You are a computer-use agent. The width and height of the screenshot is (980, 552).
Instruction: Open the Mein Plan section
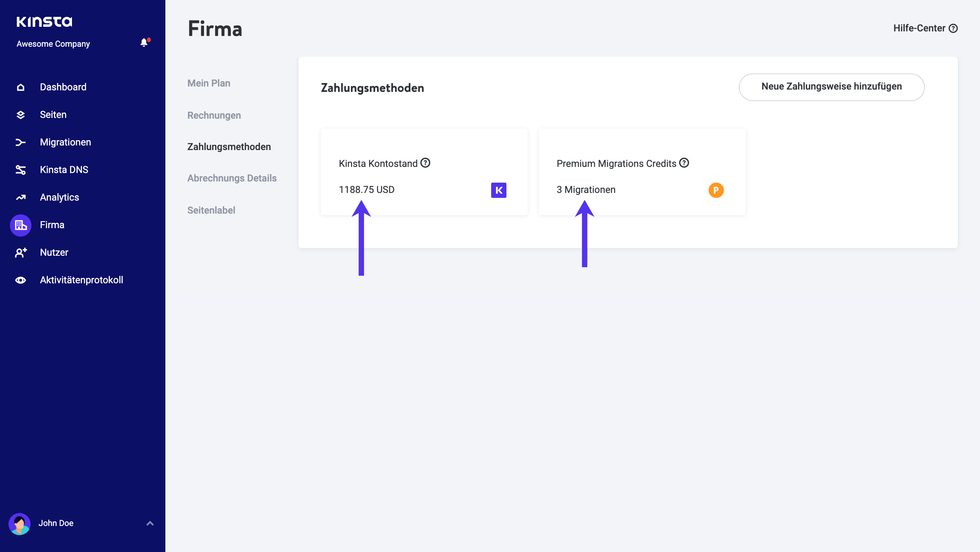tap(209, 83)
